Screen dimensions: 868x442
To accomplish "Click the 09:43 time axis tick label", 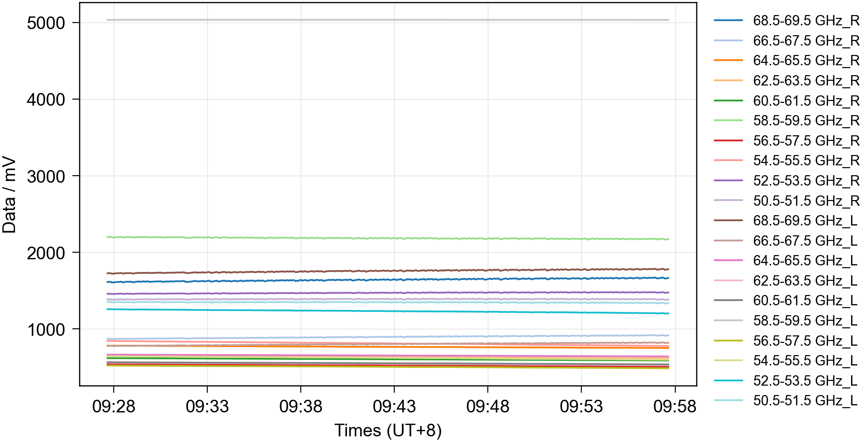I will (x=394, y=406).
